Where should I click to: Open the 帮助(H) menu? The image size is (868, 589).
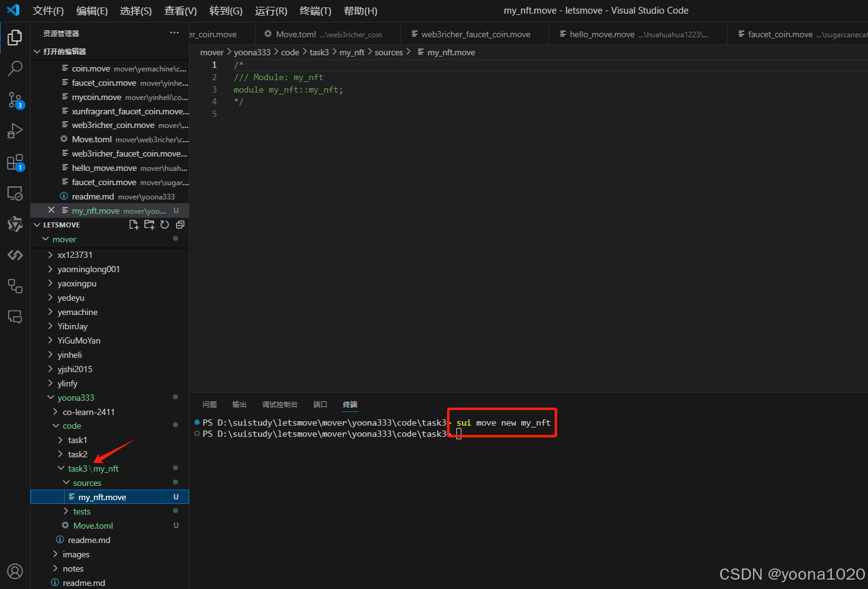361,11
